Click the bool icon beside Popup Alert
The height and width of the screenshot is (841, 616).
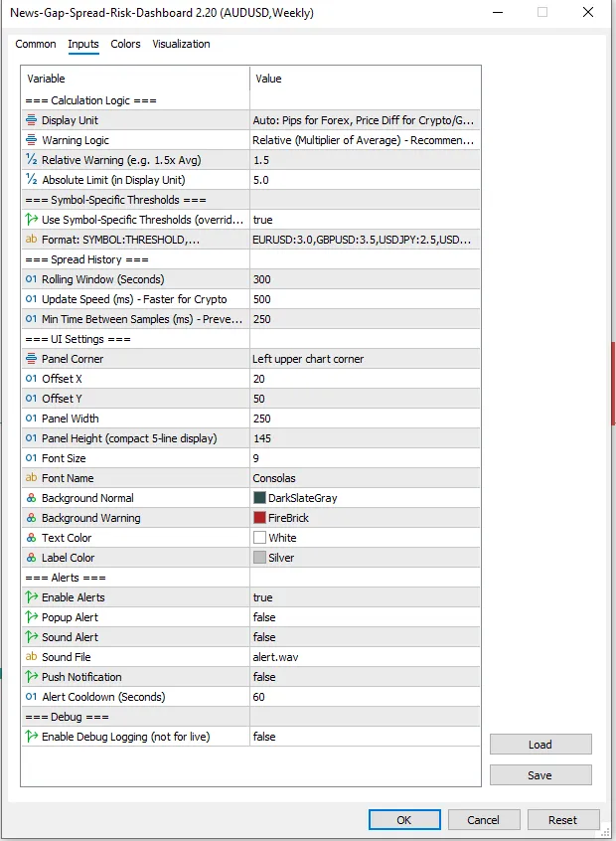[31, 616]
